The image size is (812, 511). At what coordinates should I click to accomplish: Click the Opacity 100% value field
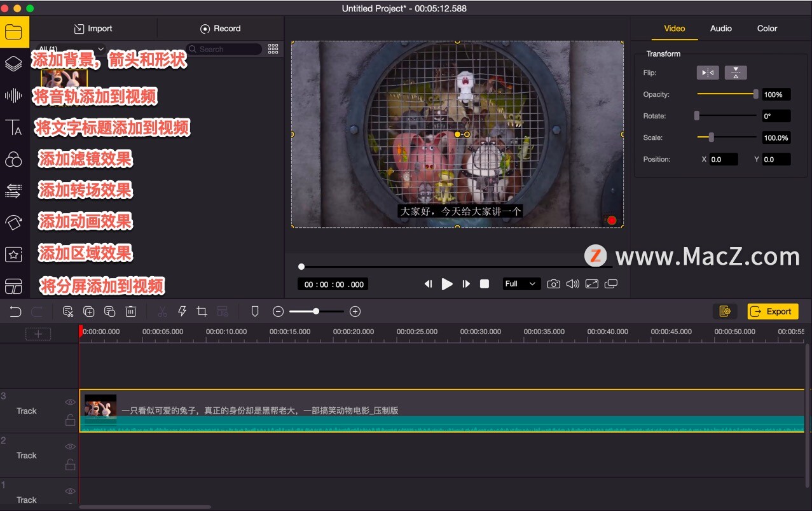pos(776,94)
